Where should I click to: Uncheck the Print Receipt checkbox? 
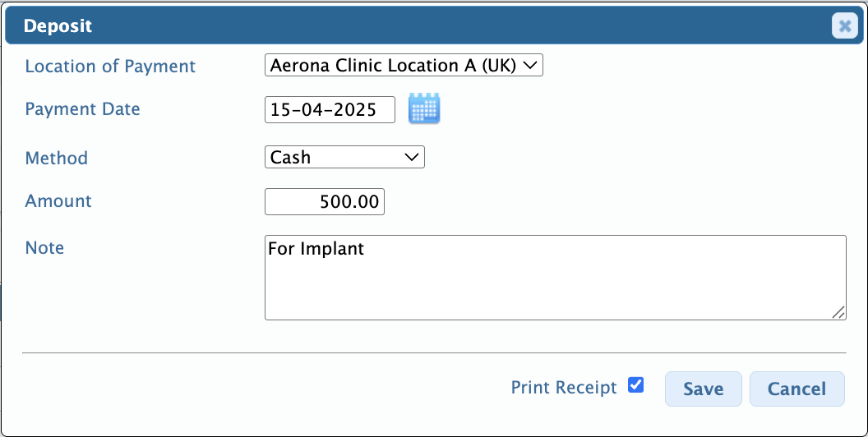pyautogui.click(x=636, y=385)
